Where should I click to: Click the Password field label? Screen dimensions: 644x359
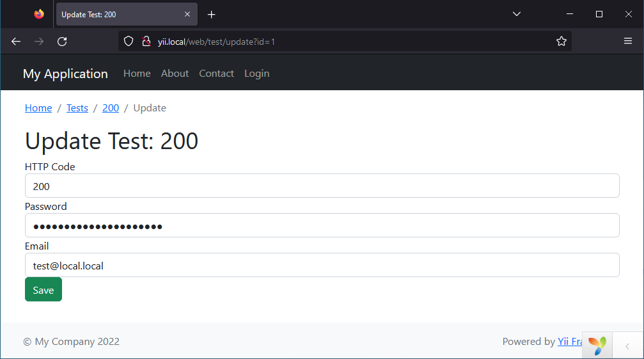(x=45, y=207)
